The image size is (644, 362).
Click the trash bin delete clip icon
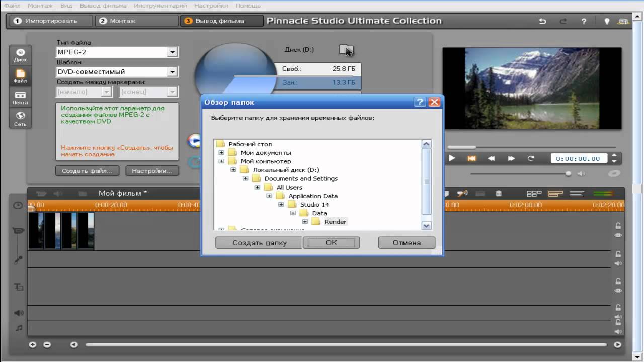pos(498,193)
